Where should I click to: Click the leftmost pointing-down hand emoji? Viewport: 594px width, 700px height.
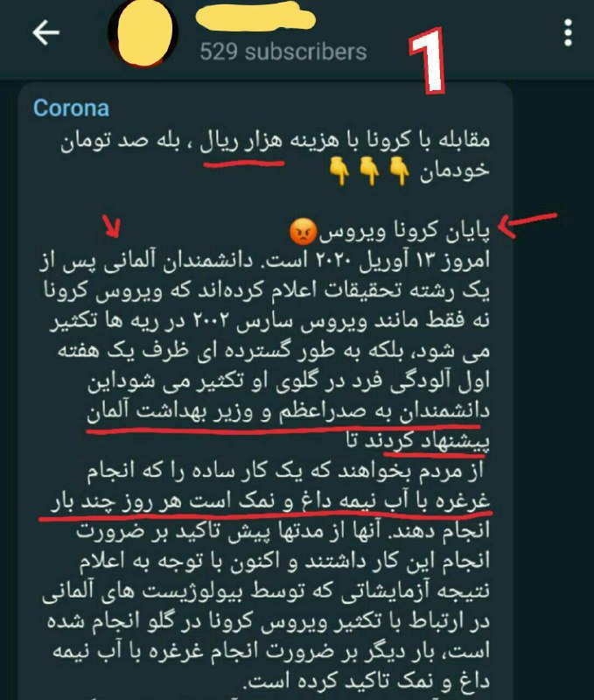coord(339,171)
